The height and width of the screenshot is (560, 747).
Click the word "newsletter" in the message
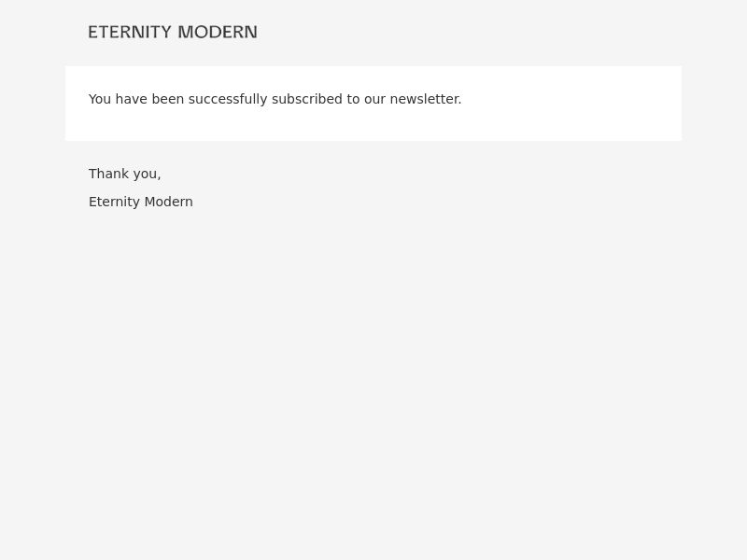(425, 99)
